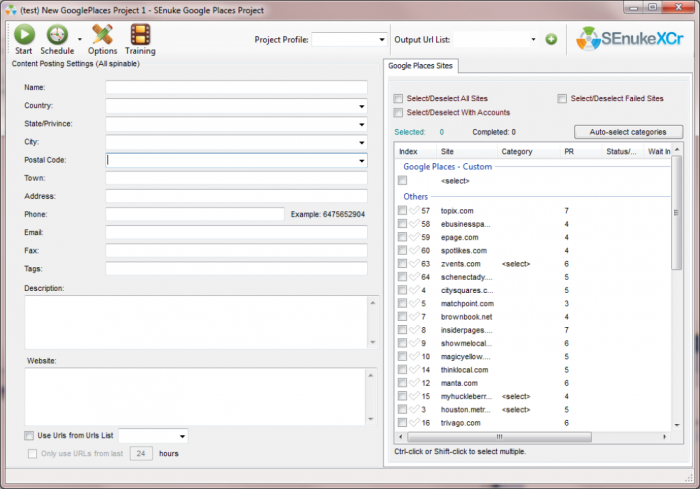Click the checkmark icon beside manta.com
This screenshot has height=489, width=700.
(414, 383)
